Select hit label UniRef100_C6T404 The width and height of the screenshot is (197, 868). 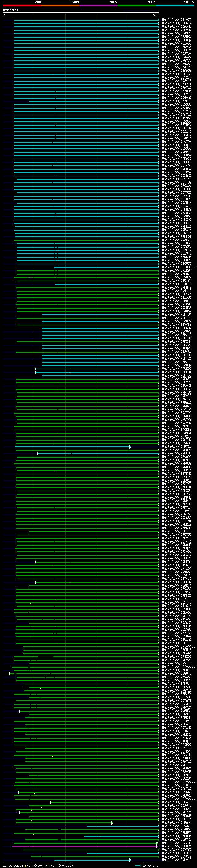(177, 165)
